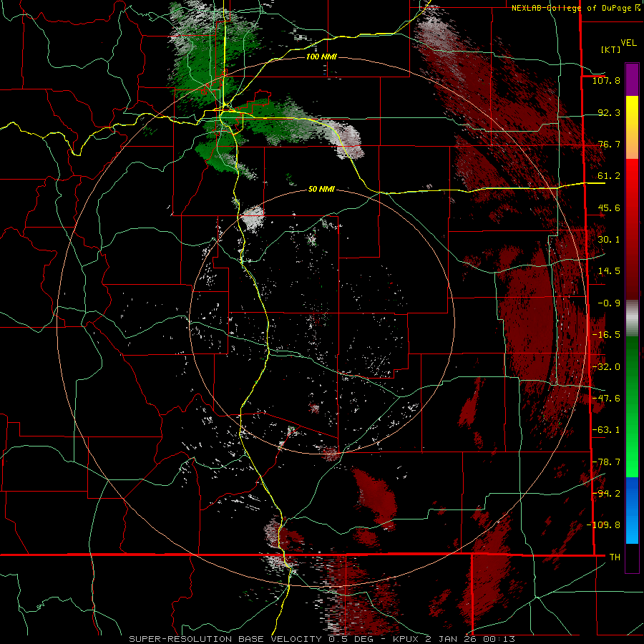The height and width of the screenshot is (644, 644).
Task: Click the KPUX station ID in the caption
Action: click(407, 639)
